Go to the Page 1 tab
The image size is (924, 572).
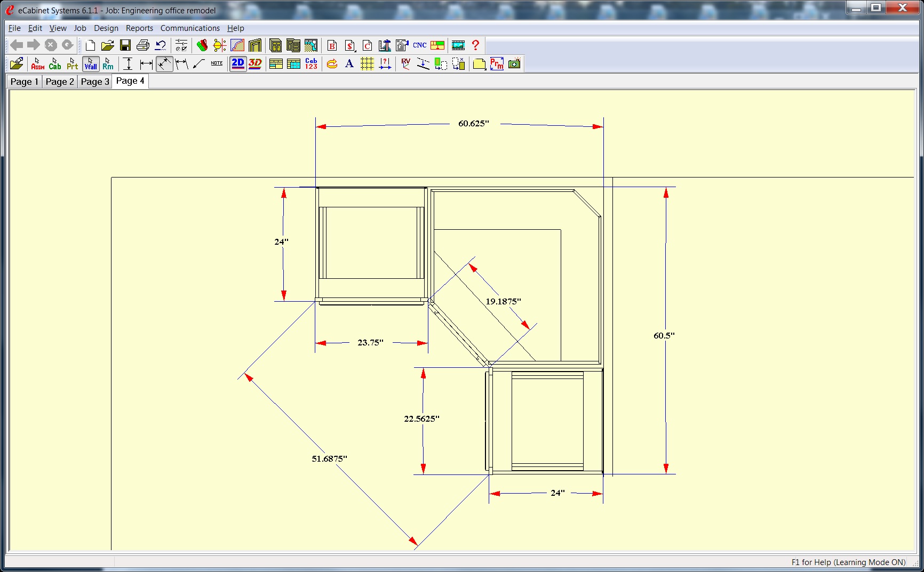click(25, 82)
